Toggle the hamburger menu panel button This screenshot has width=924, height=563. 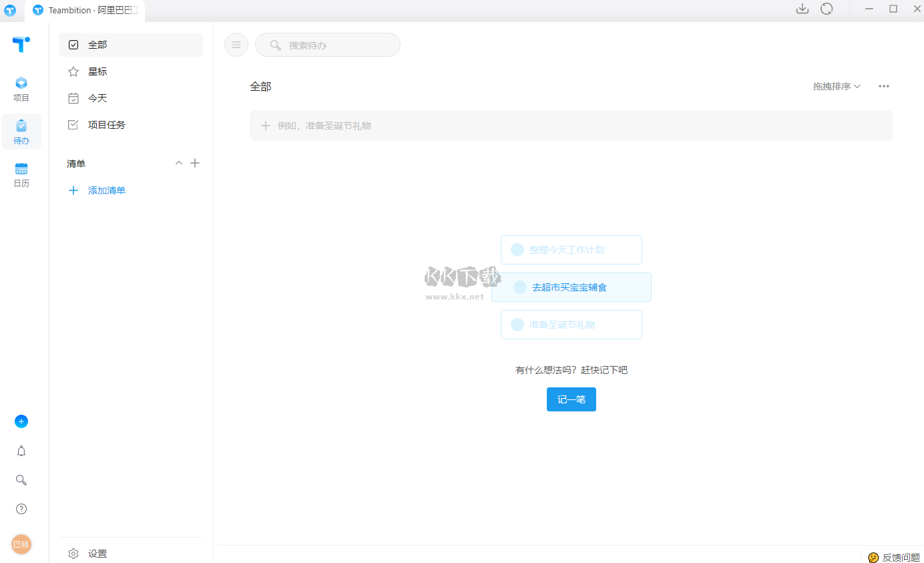coord(236,45)
